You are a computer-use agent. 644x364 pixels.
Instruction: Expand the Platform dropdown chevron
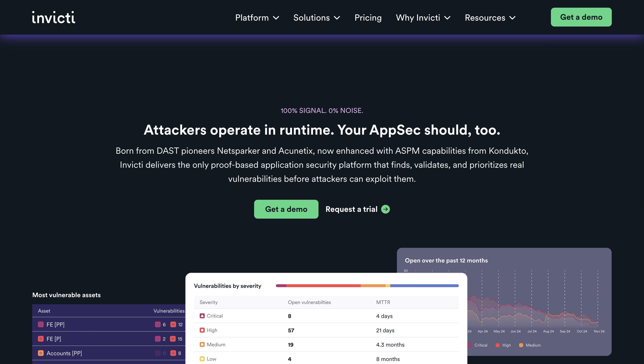[276, 18]
